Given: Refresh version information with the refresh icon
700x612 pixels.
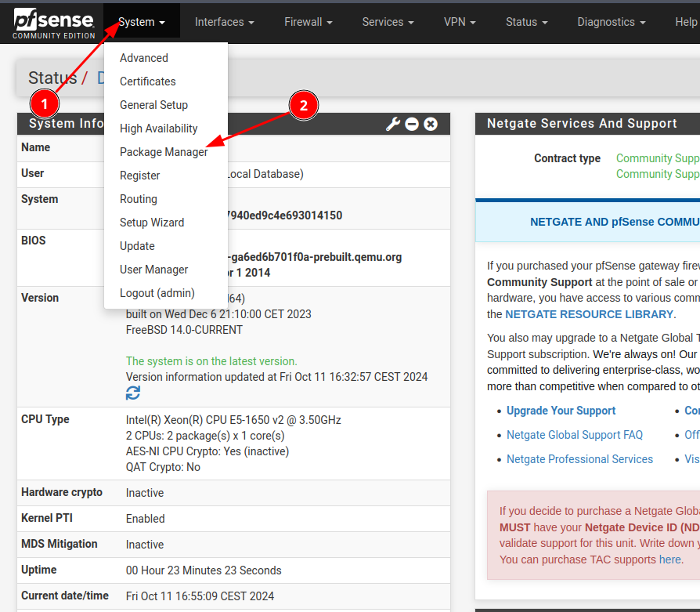Looking at the screenshot, I should (133, 393).
